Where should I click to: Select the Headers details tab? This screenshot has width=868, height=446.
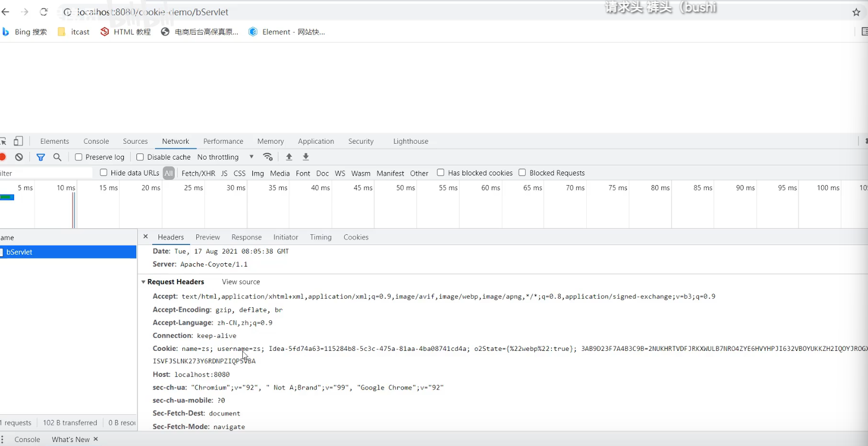171,237
